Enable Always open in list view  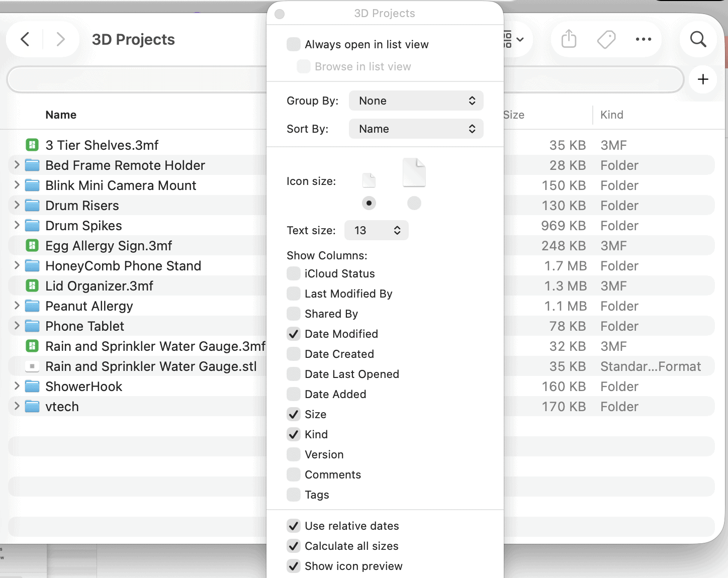[293, 44]
